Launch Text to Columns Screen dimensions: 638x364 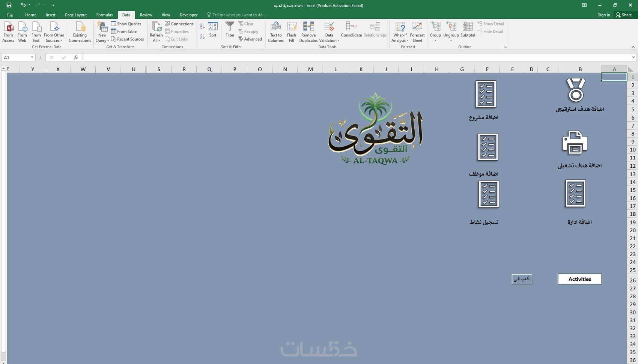276,32
